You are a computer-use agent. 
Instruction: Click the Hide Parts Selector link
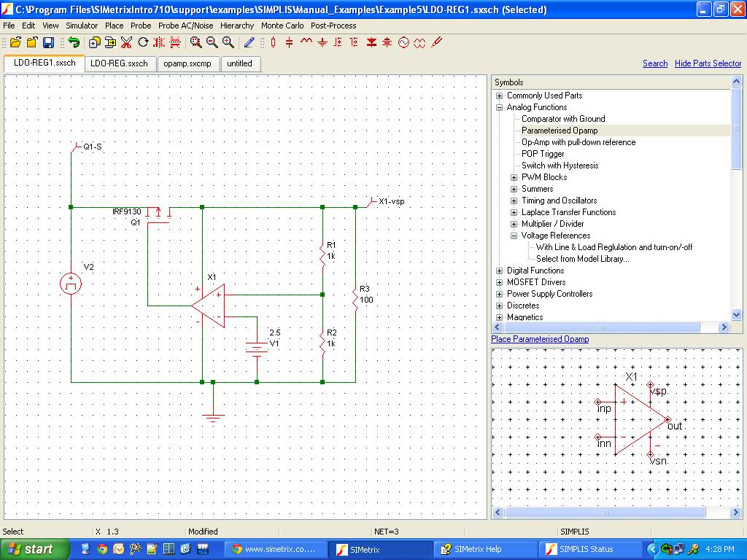(708, 63)
